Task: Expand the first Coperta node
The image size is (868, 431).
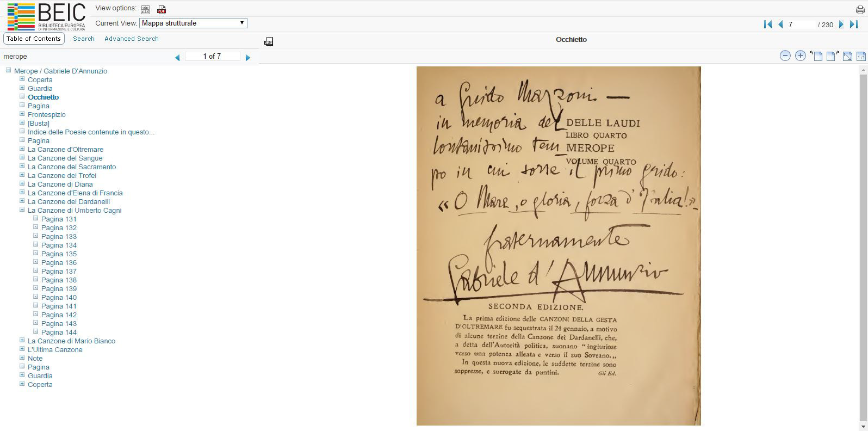Action: pyautogui.click(x=22, y=79)
